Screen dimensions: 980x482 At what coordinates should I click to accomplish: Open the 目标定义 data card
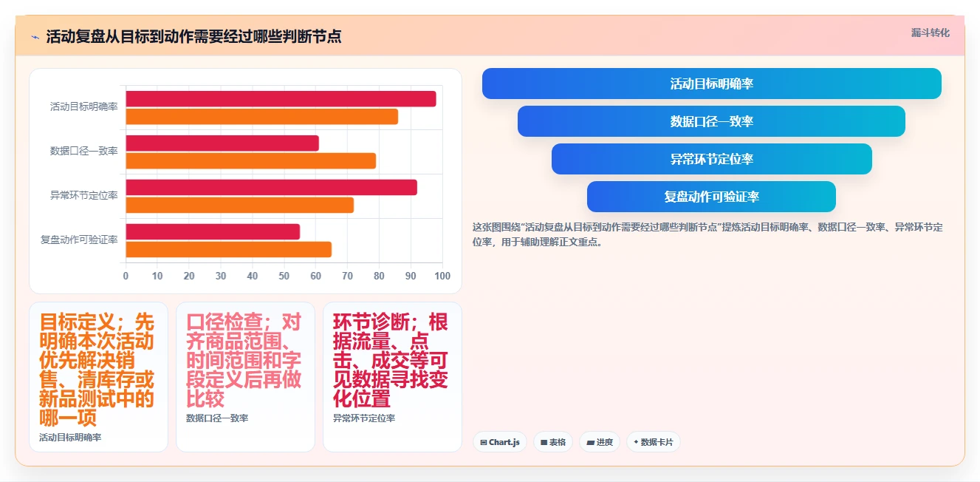(98, 377)
